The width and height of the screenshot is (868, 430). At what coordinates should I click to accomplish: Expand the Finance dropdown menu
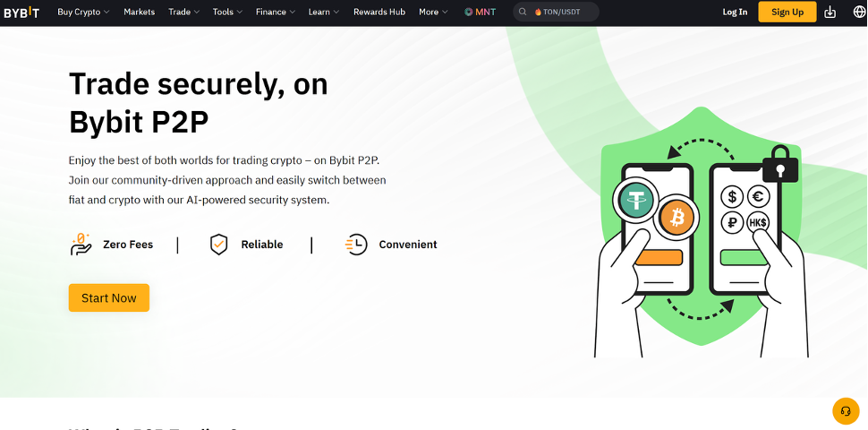tap(275, 12)
